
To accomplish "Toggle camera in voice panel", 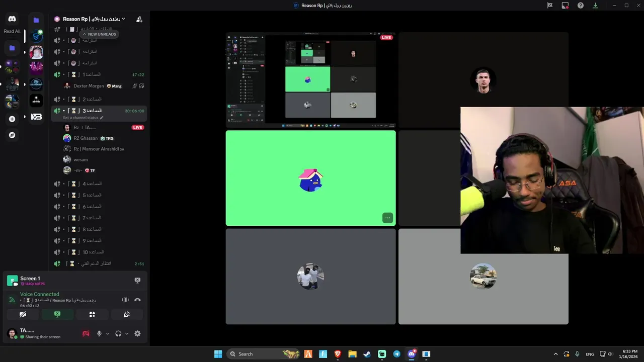I will click(23, 314).
